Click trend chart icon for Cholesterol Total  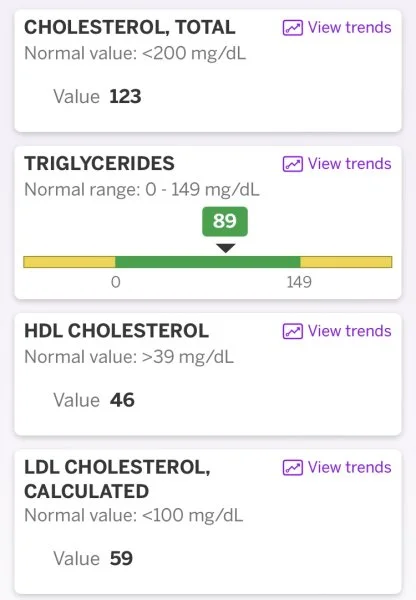pyautogui.click(x=293, y=28)
